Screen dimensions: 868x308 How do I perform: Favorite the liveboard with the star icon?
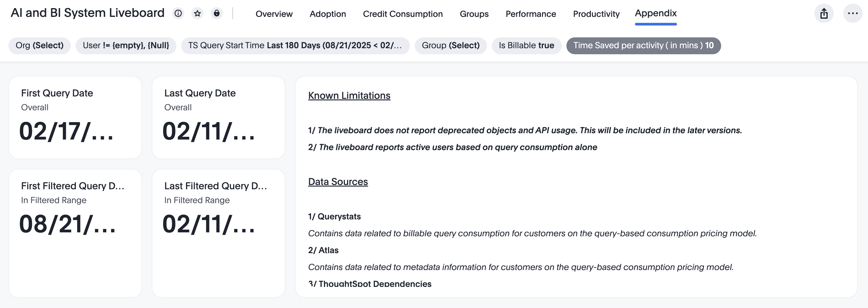(197, 14)
